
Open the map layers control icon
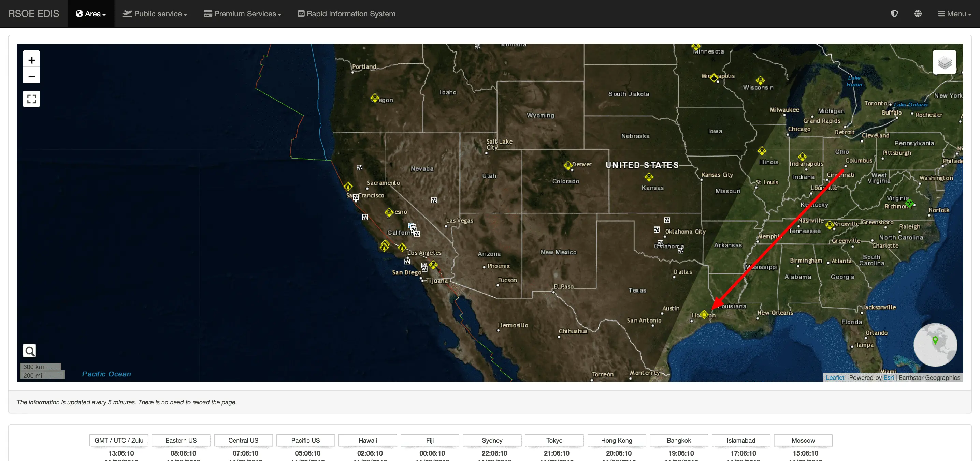click(944, 62)
